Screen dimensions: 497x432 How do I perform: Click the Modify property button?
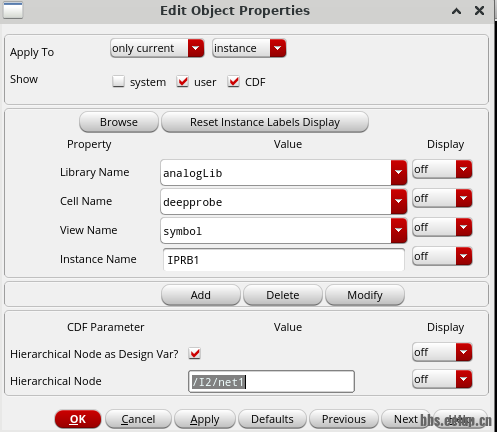click(365, 295)
